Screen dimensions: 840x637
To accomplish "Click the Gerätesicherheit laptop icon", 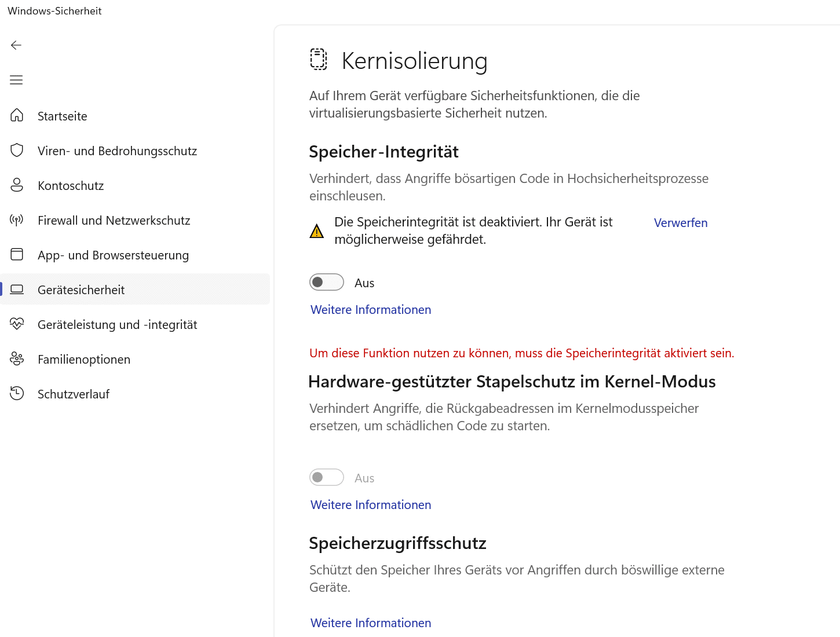I will tap(17, 289).
